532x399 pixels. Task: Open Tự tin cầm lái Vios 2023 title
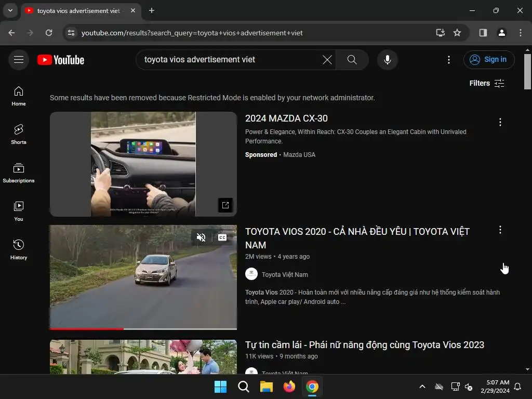click(x=365, y=345)
